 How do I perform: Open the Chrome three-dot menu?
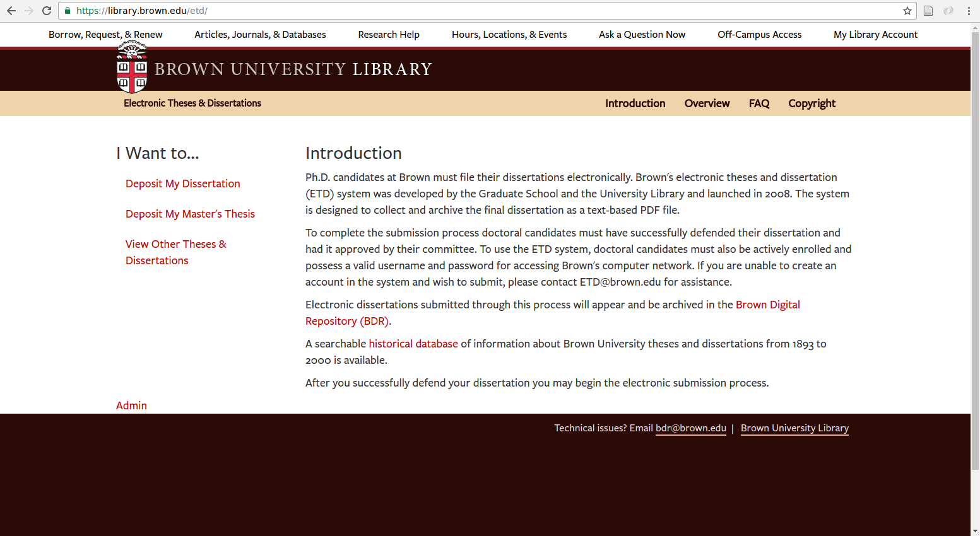(969, 11)
